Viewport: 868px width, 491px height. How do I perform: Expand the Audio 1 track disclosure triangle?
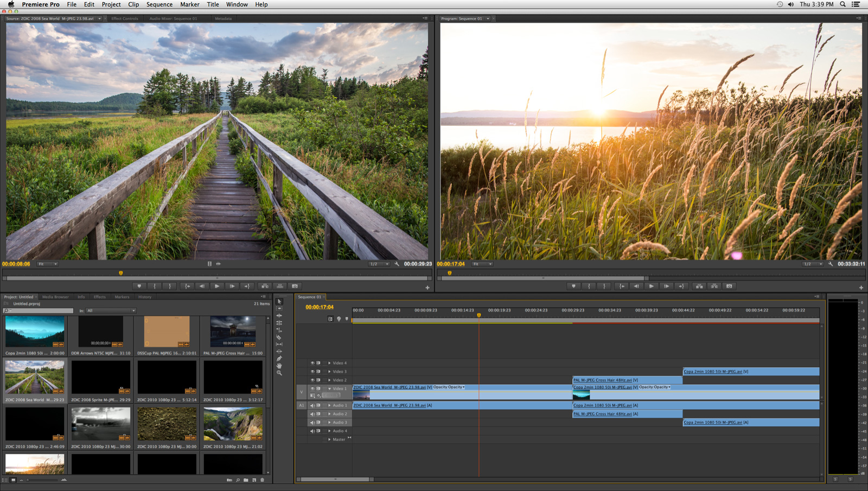coord(330,405)
